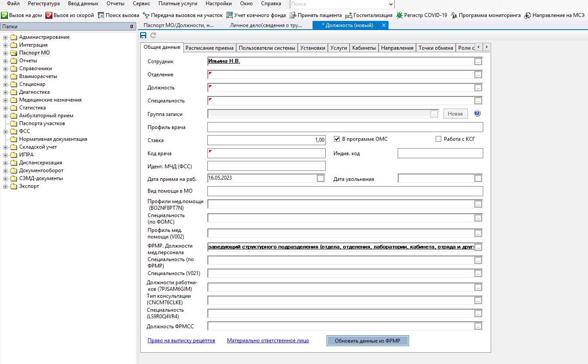
Task: Select the Отчеты folder in the tree
Action: pos(28,61)
